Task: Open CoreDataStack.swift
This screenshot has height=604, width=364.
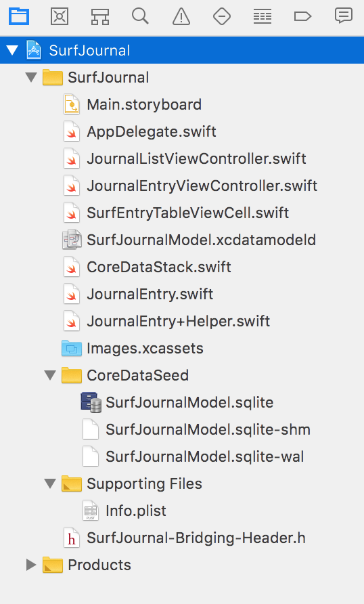Action: [x=158, y=267]
